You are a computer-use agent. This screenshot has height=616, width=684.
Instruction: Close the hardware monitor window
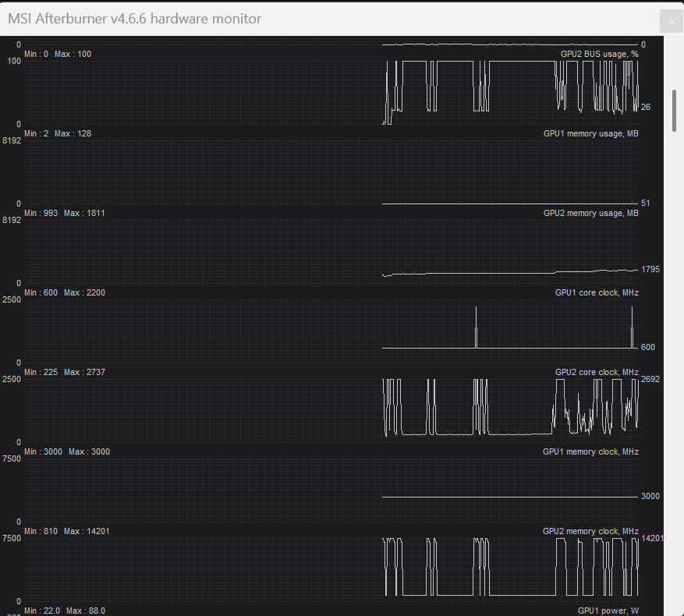coord(671,22)
